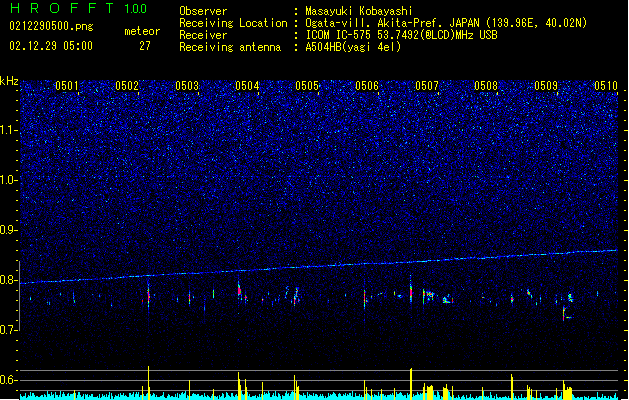Click the 0.9 kHz axis label

pyautogui.click(x=9, y=230)
